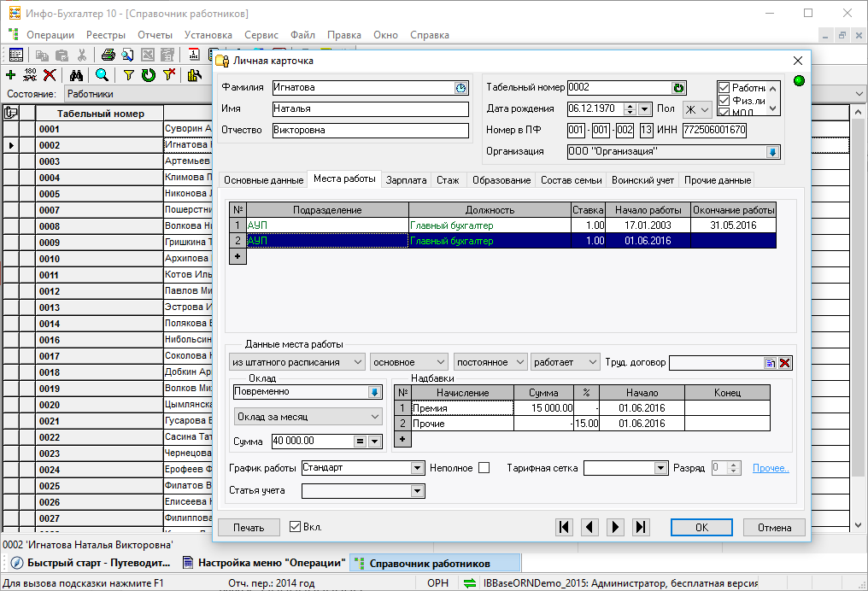
Task: Click the red X delete record icon
Action: click(x=49, y=75)
